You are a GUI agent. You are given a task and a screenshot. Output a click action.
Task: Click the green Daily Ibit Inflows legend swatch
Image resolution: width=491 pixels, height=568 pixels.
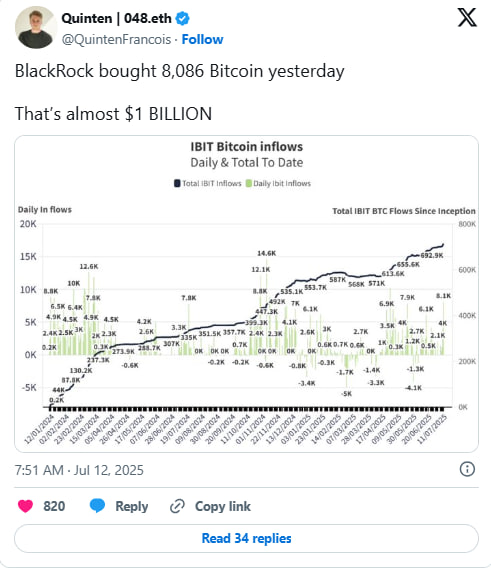point(249,183)
